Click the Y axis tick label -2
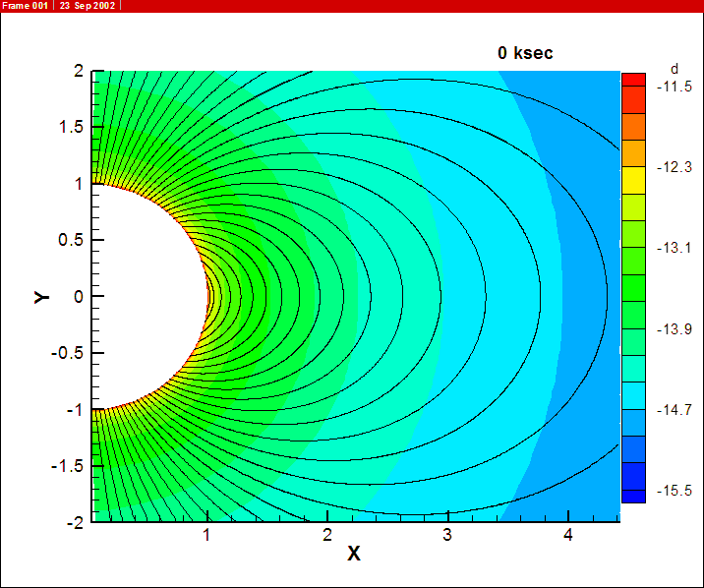The width and height of the screenshot is (704, 588). pos(74,522)
